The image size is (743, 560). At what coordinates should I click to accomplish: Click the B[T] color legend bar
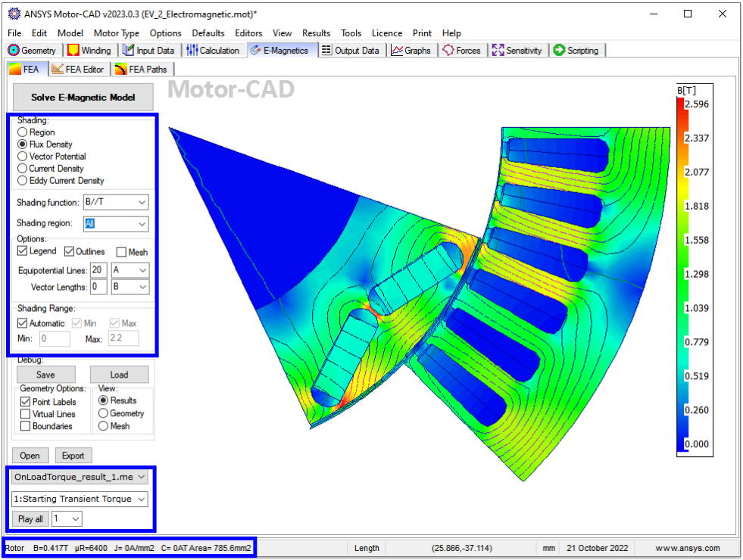click(680, 274)
